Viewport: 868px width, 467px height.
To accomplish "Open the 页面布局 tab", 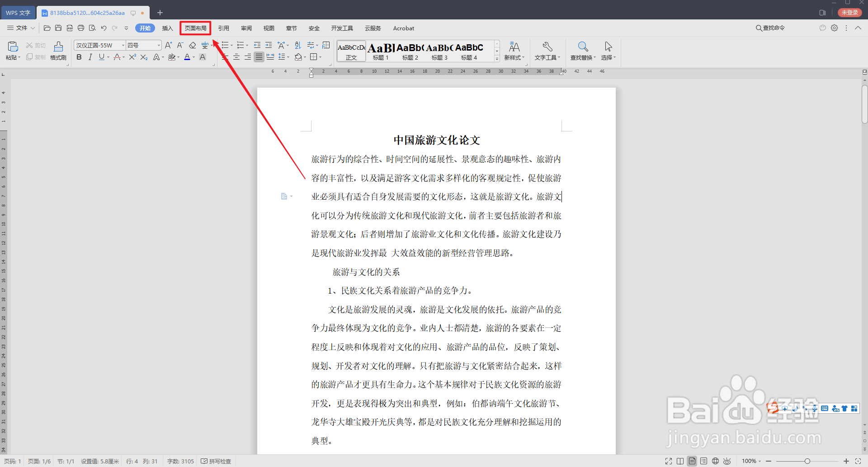I will (x=196, y=28).
